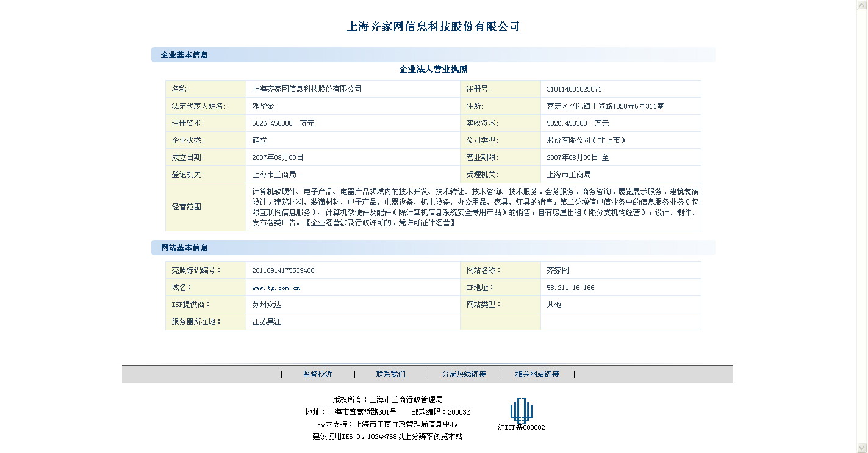The width and height of the screenshot is (868, 453).
Task: Select the 实收资本 value 5026.458300 万元
Action: 578,123
